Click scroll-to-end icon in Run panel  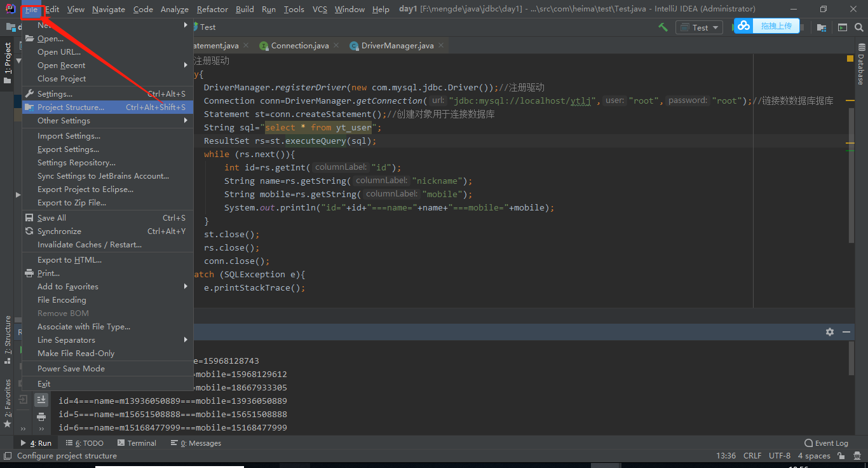41,399
